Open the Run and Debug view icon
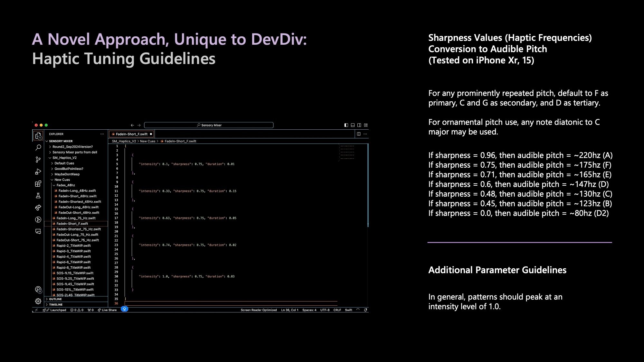The width and height of the screenshot is (644, 362). (38, 172)
